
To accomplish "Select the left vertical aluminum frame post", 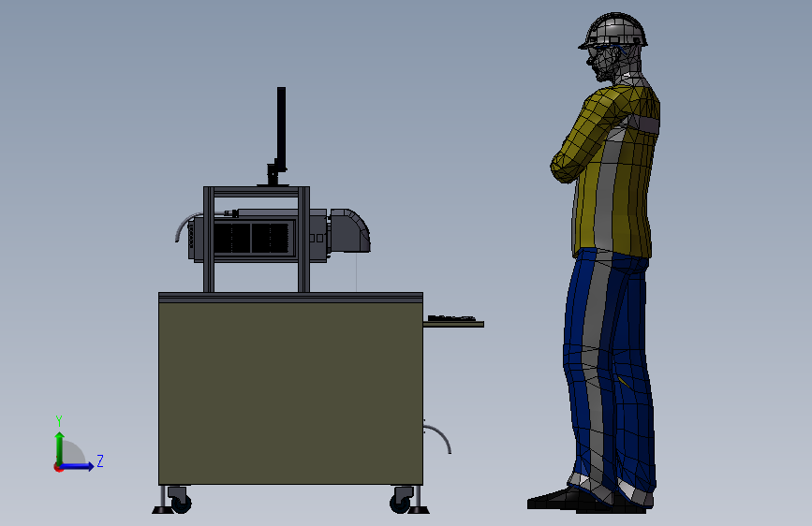I will 209,240.
